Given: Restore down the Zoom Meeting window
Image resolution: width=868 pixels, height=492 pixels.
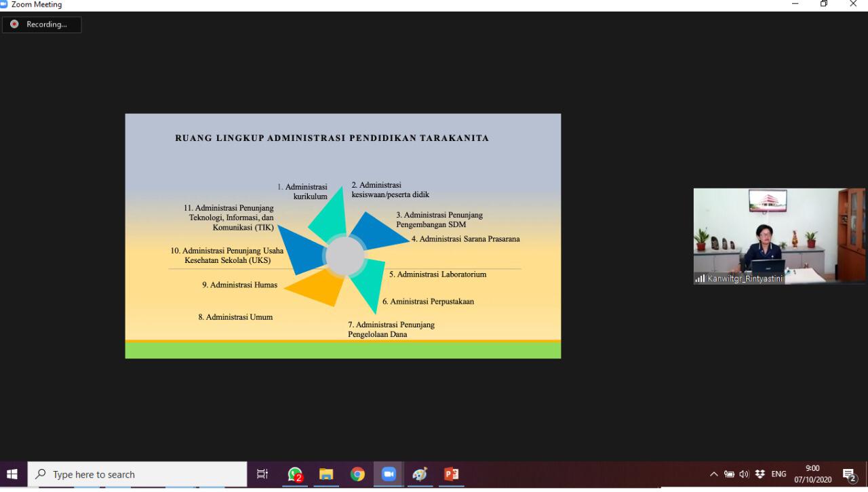Looking at the screenshot, I should (824, 4).
